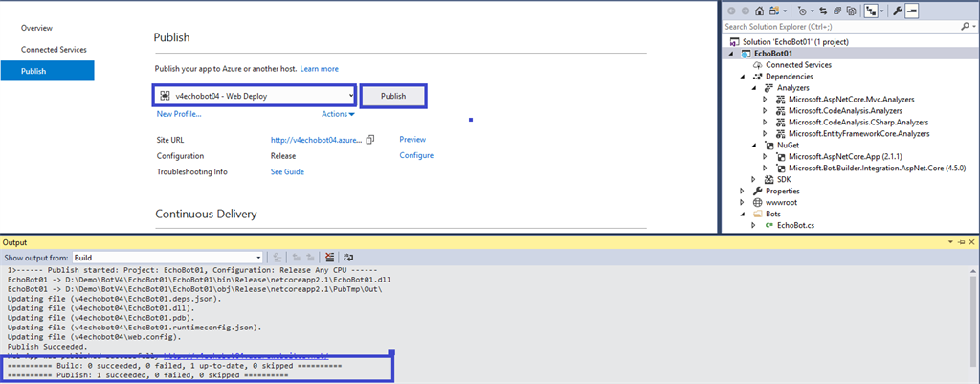Click the search magnifier icon in Solution Explorer
This screenshot has height=384, width=980.
[965, 26]
